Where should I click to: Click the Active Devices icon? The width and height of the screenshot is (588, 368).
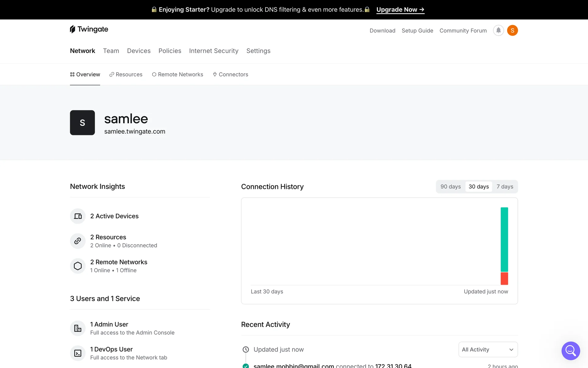[x=78, y=216]
